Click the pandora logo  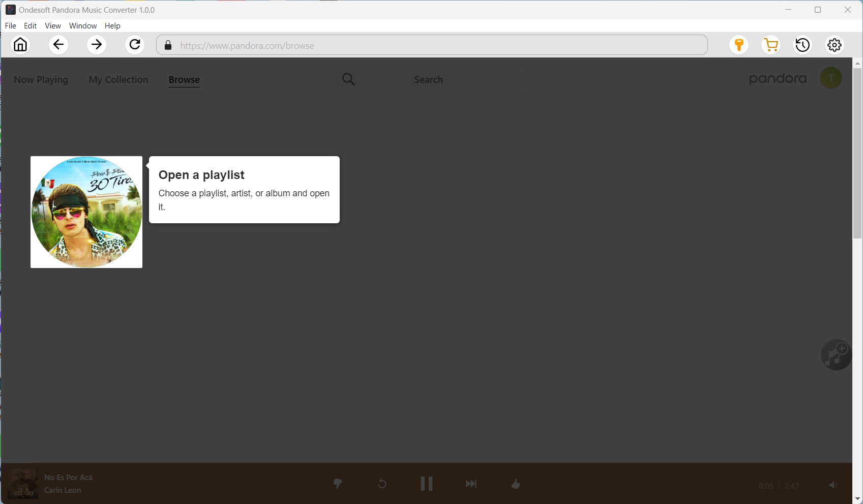778,79
